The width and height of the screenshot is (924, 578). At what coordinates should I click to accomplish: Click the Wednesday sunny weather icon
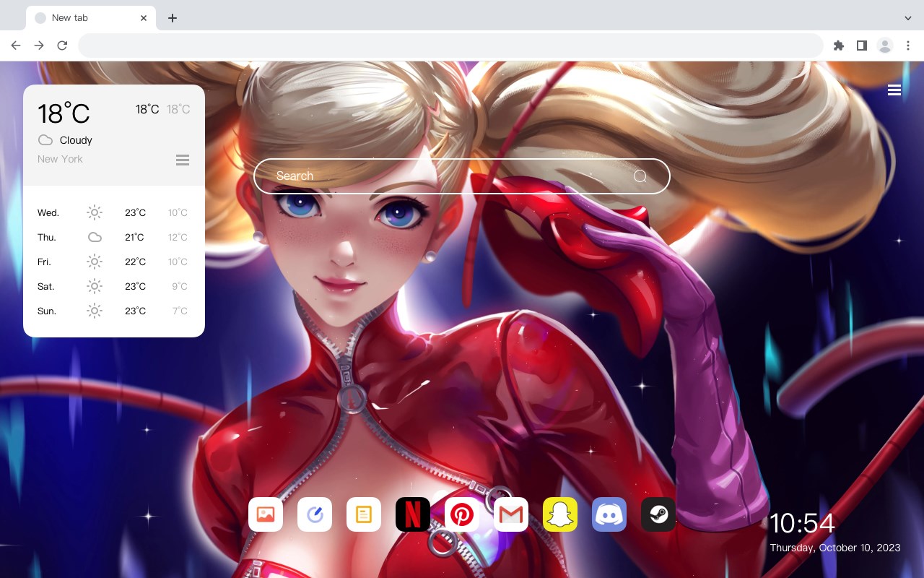95,212
